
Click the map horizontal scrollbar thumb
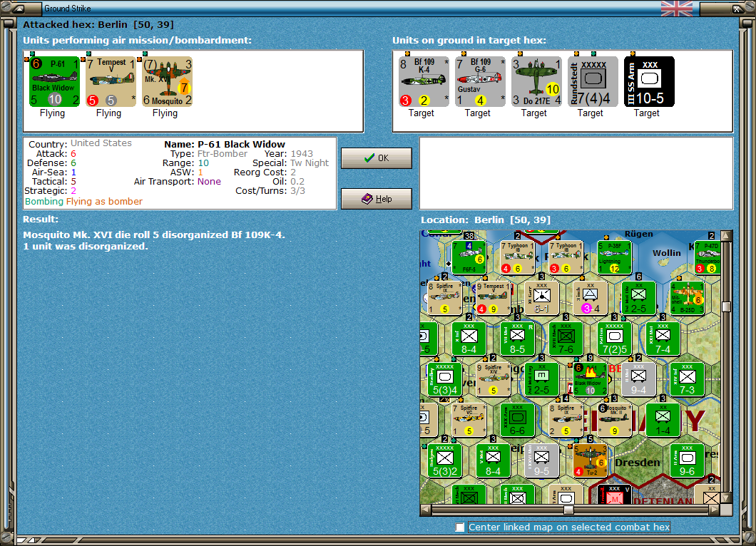pyautogui.click(x=569, y=510)
